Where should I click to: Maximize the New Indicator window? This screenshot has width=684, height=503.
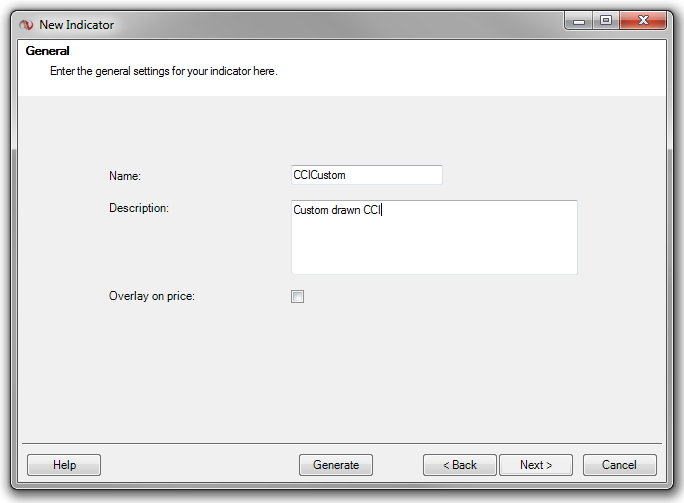tap(606, 21)
